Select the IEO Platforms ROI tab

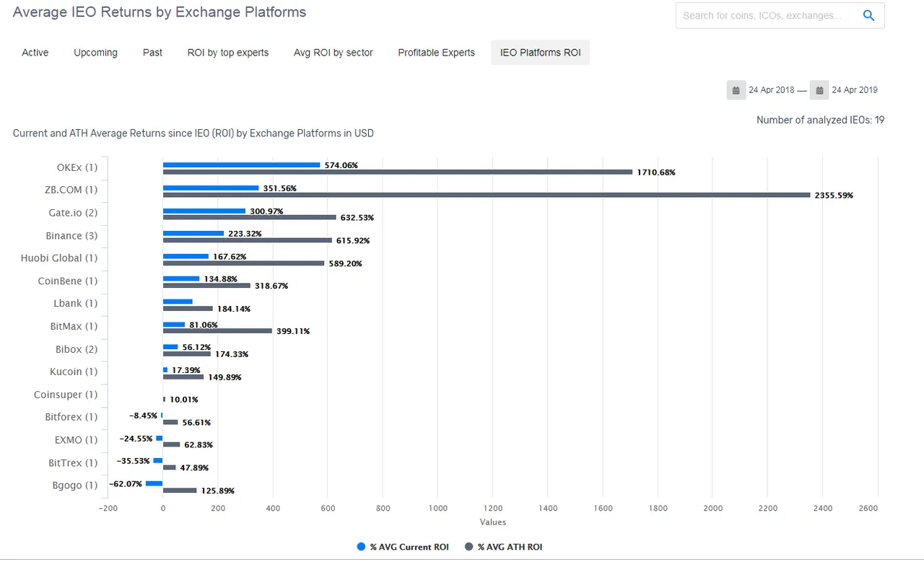(541, 53)
